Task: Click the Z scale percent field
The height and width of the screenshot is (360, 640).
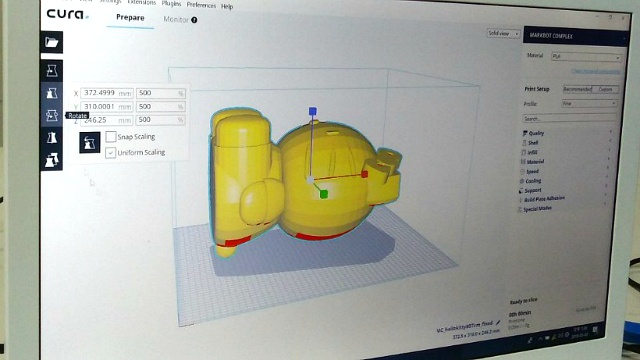Action: point(160,120)
